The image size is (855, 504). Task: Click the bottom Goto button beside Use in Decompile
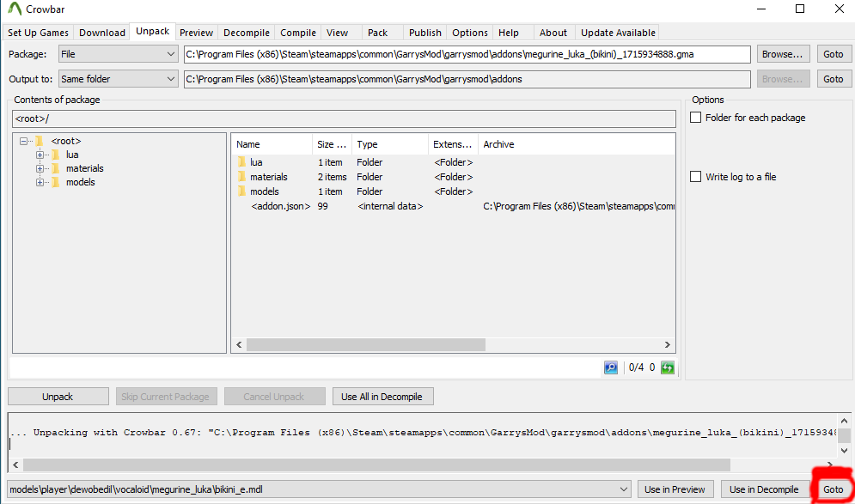tap(834, 489)
